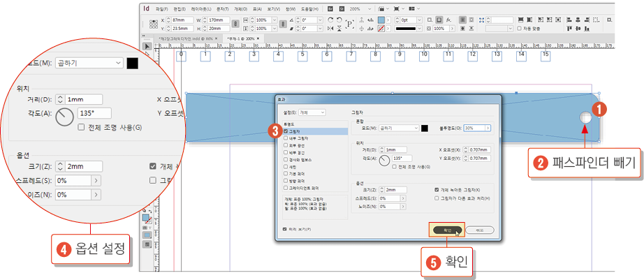This screenshot has width=644, height=280.
Task: Open the 레이아웃(L) Layout menu
Action: (x=201, y=8)
